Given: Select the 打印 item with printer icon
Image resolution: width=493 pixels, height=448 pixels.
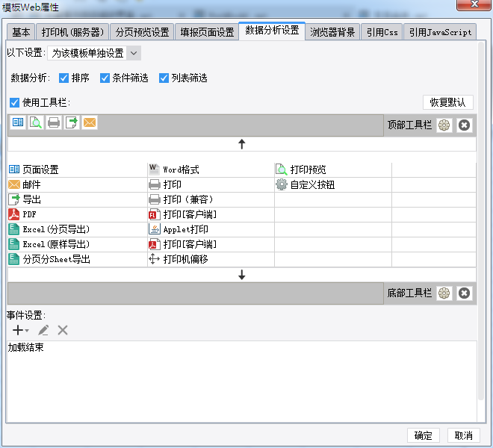Looking at the screenshot, I should (x=211, y=184).
